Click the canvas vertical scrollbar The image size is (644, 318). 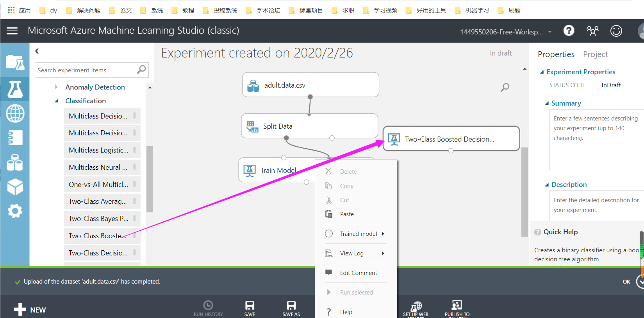click(524, 192)
